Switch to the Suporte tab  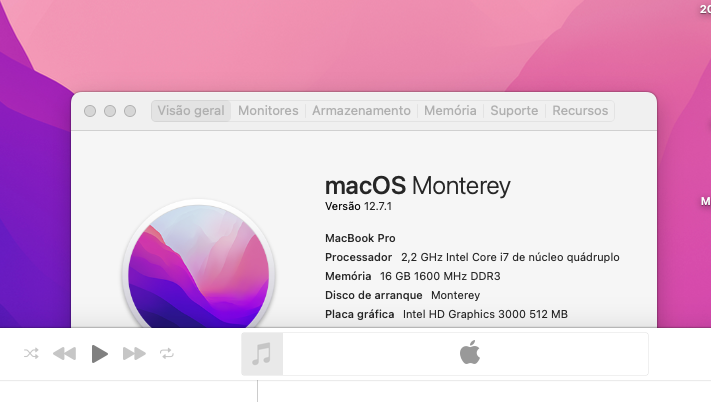tap(514, 111)
